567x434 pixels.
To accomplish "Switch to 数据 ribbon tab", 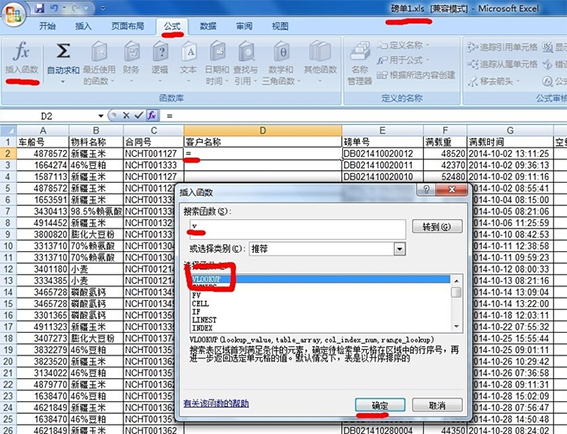I will [208, 26].
